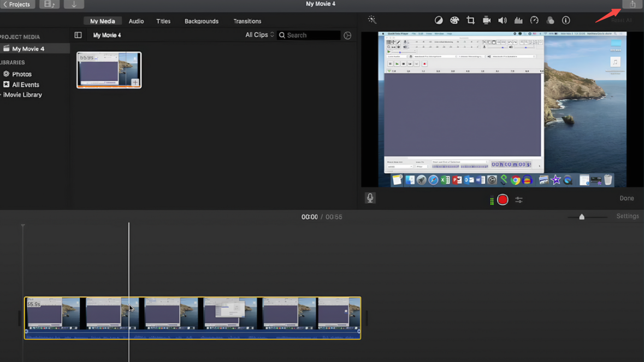
Task: Open voiceover options sliders menu
Action: click(x=519, y=200)
